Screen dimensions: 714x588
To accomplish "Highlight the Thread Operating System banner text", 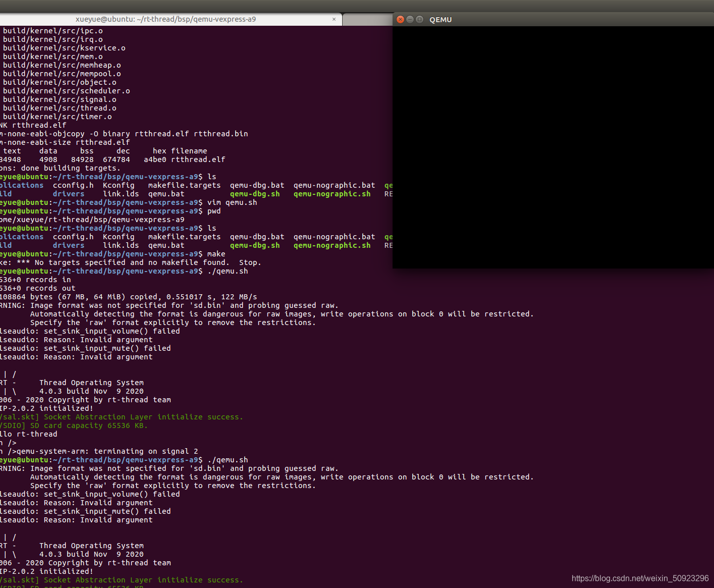I will pyautogui.click(x=91, y=382).
